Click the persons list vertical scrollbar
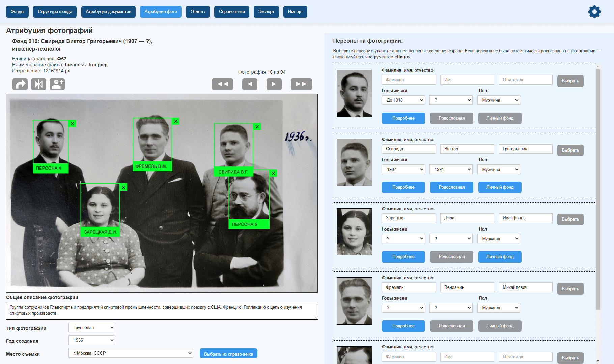The height and width of the screenshot is (364, 614). pyautogui.click(x=598, y=190)
